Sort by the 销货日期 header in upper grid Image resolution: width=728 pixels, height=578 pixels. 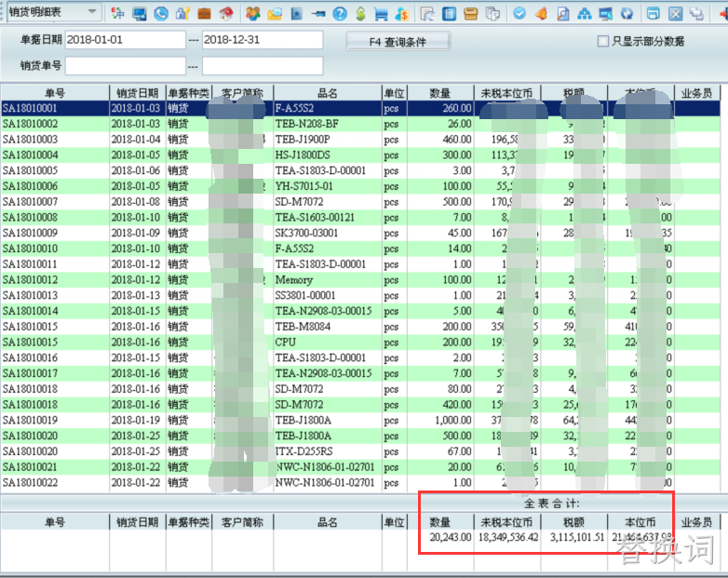tap(138, 93)
